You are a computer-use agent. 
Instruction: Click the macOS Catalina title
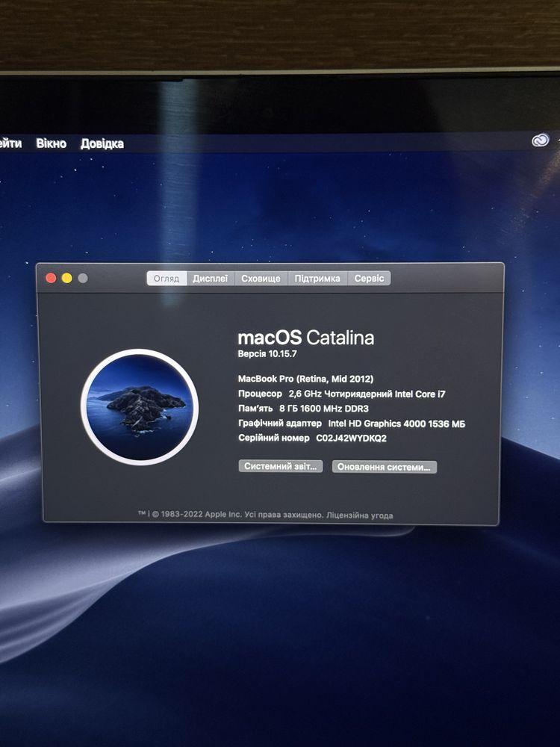point(305,338)
